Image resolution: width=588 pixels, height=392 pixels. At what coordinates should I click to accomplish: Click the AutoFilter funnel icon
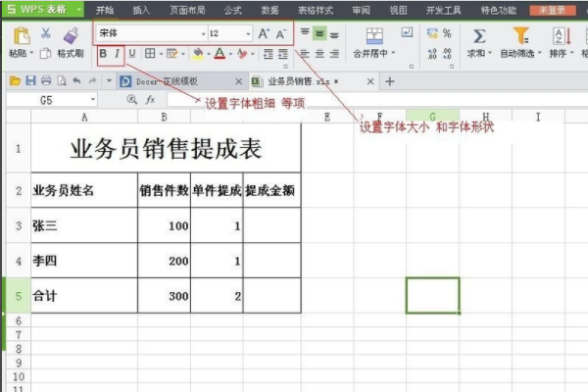pos(521,36)
